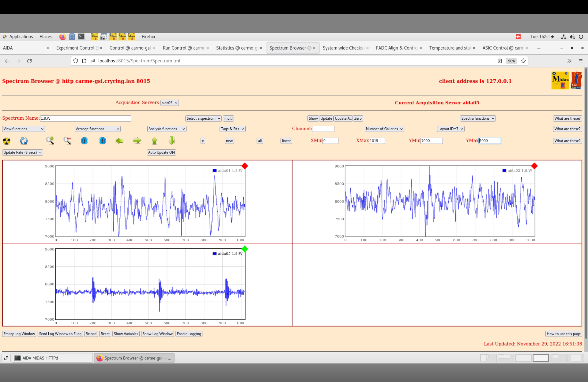Shift spectrum right with green right arrow
This screenshot has height=382, width=588.
pos(137,141)
